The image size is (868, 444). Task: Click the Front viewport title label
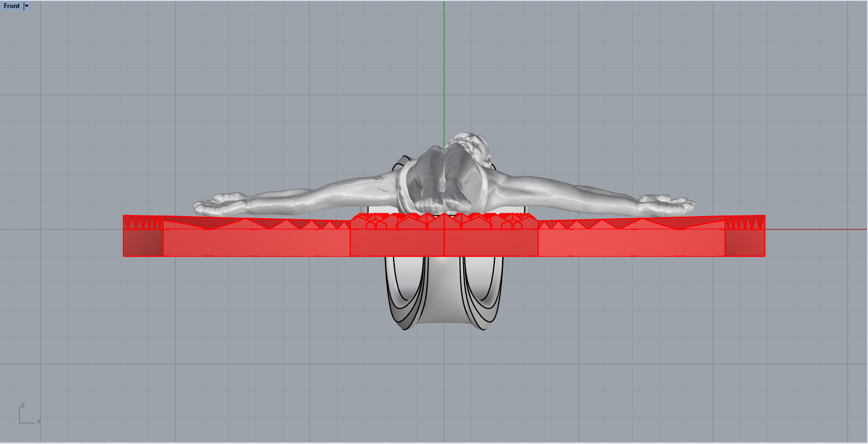pyautogui.click(x=11, y=6)
